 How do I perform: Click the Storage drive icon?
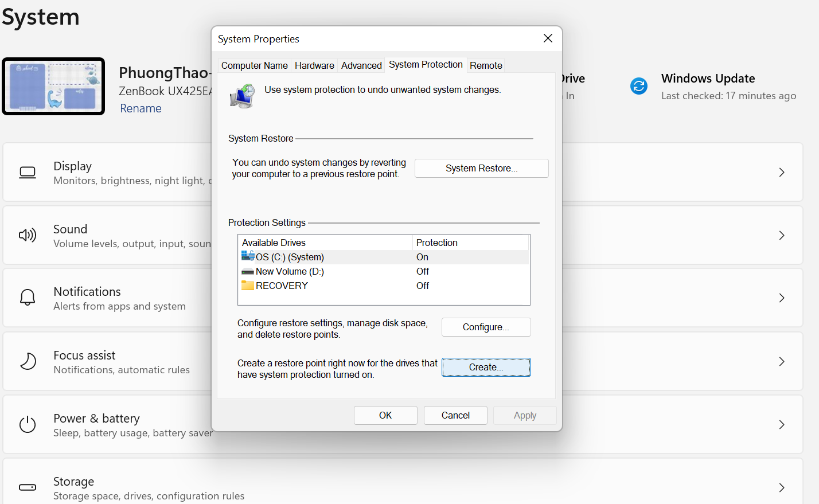click(x=28, y=487)
